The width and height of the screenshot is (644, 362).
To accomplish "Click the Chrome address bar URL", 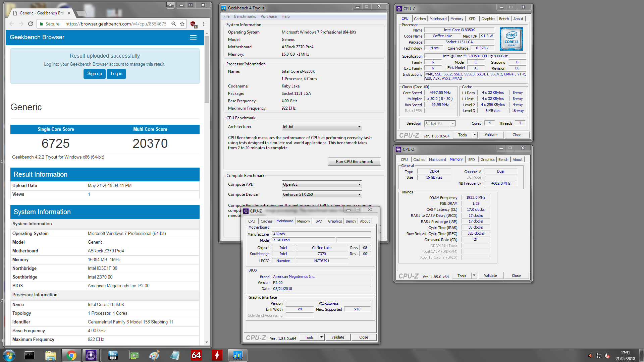I will pyautogui.click(x=116, y=24).
